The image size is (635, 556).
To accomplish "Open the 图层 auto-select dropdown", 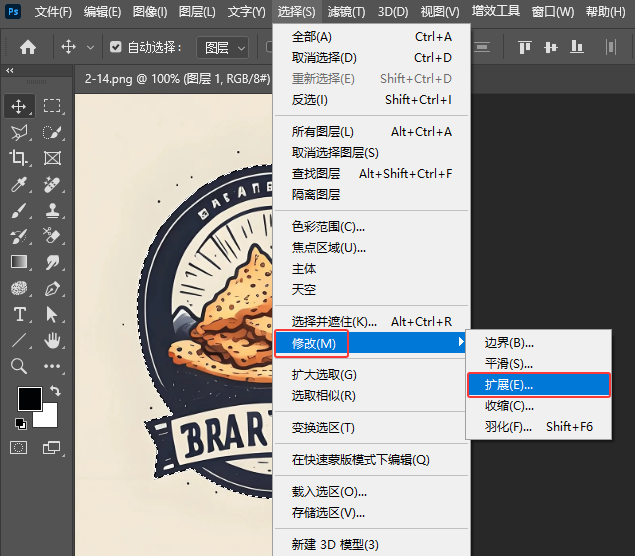I will (222, 48).
